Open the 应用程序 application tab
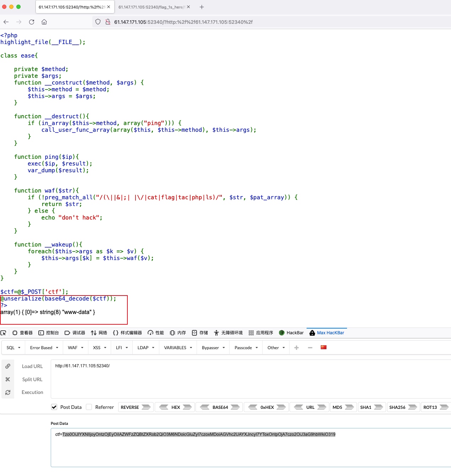 click(x=261, y=333)
